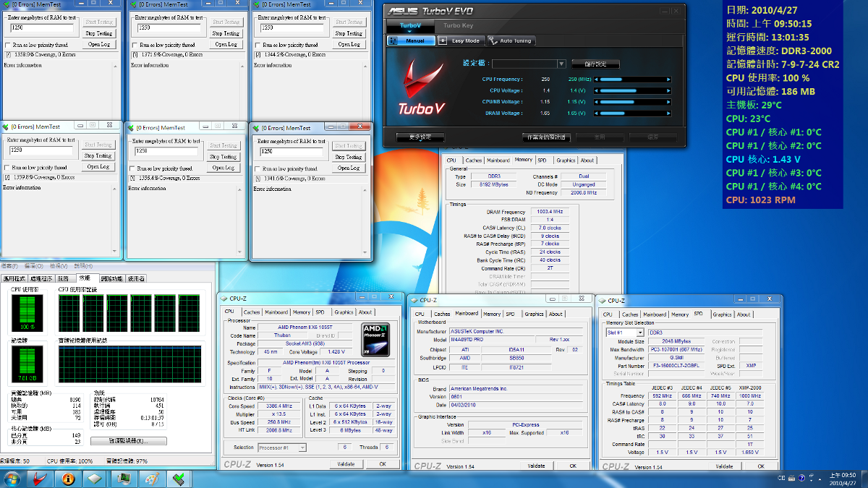Click RAM megabytes field in MemTest with 1371.9% coverage
This screenshot has height=488, width=868.
(169, 27)
